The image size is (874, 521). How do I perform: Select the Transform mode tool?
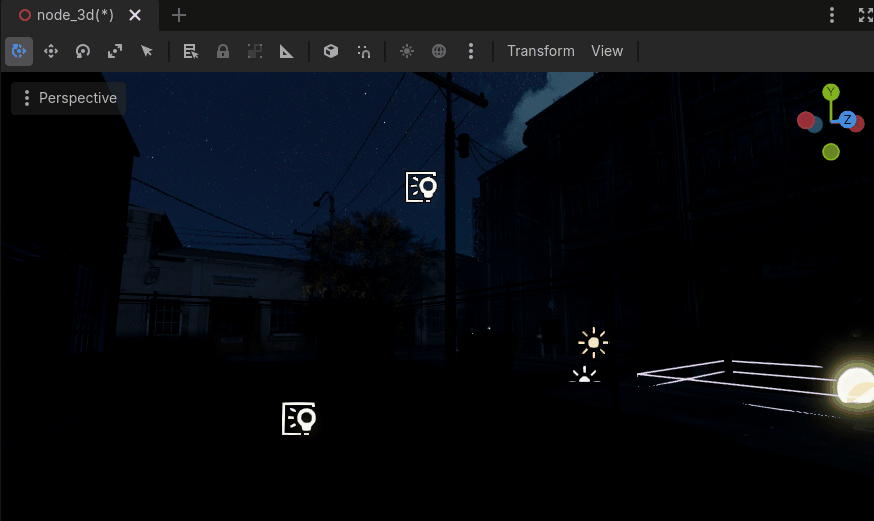19,51
